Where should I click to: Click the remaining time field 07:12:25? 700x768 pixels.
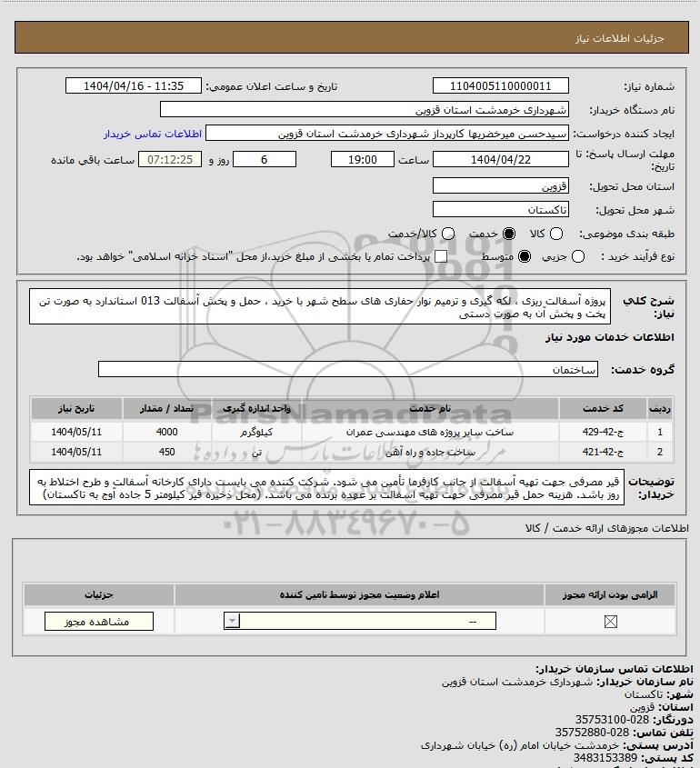pyautogui.click(x=169, y=160)
